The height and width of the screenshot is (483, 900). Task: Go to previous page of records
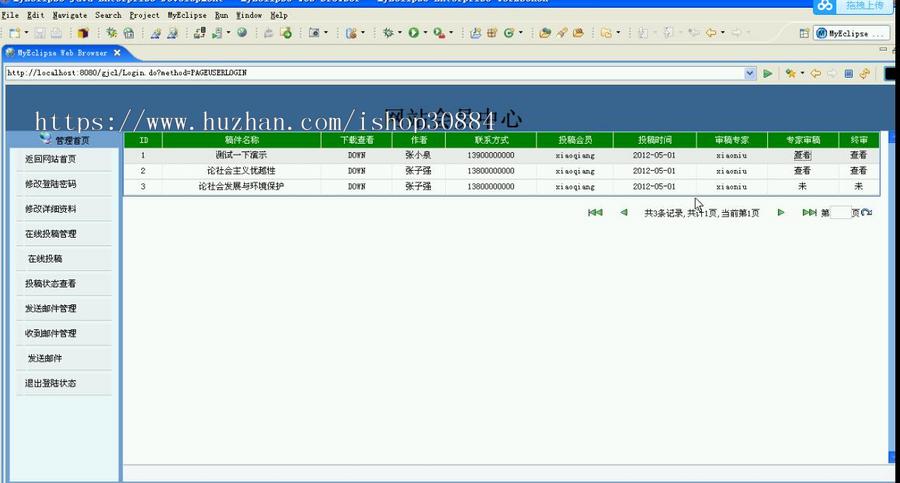point(624,212)
